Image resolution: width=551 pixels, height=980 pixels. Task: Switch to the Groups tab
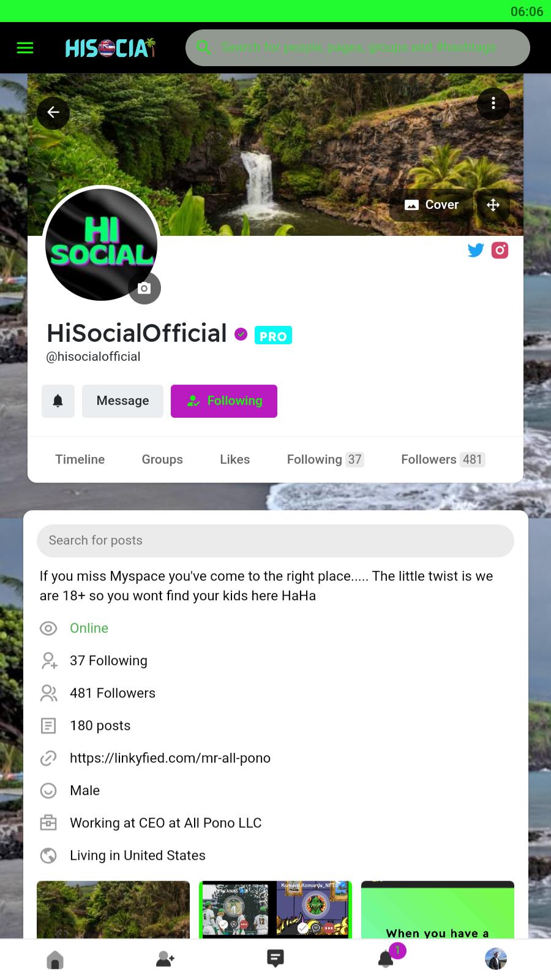[x=162, y=459]
